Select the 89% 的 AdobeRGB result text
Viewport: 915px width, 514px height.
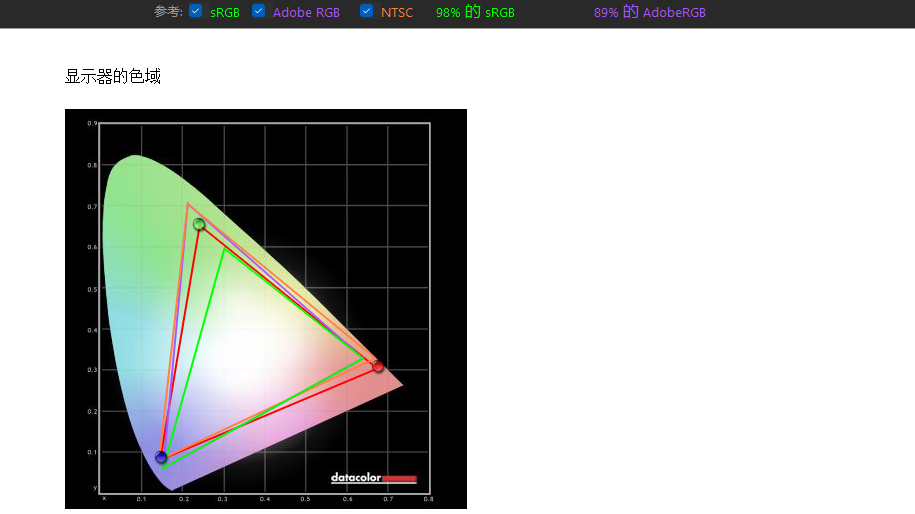pos(649,12)
